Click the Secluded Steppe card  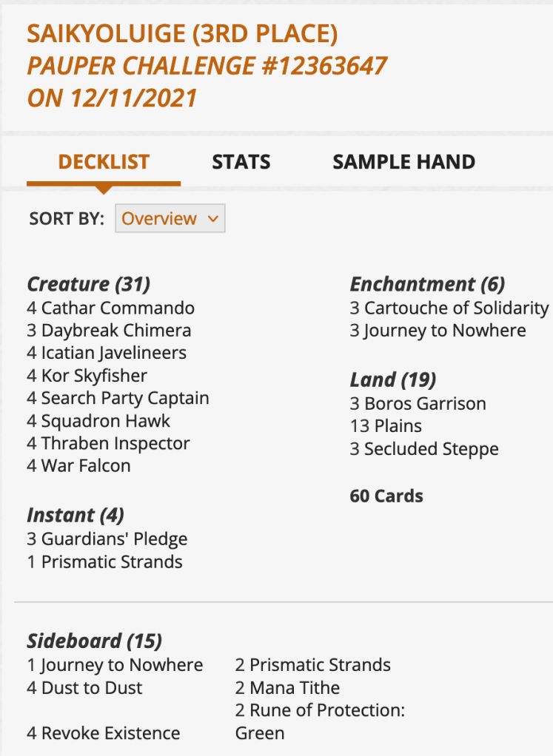coord(431,449)
